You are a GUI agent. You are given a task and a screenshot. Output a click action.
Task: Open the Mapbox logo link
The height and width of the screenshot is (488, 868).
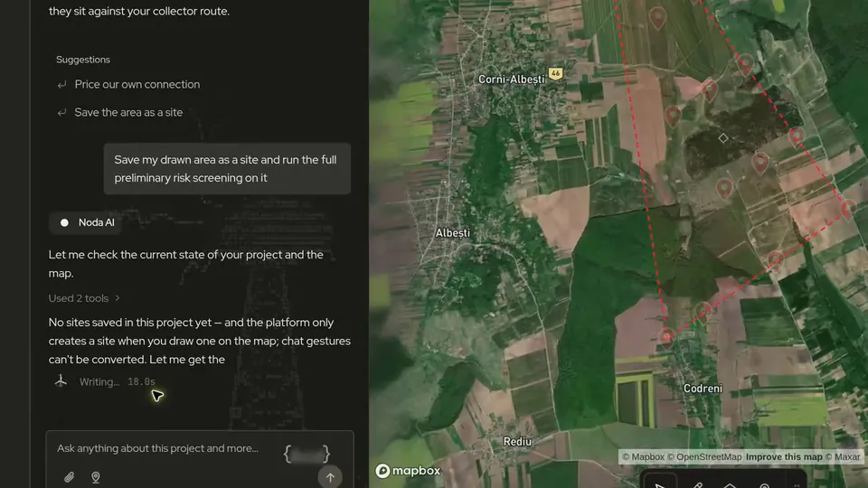[x=408, y=471]
